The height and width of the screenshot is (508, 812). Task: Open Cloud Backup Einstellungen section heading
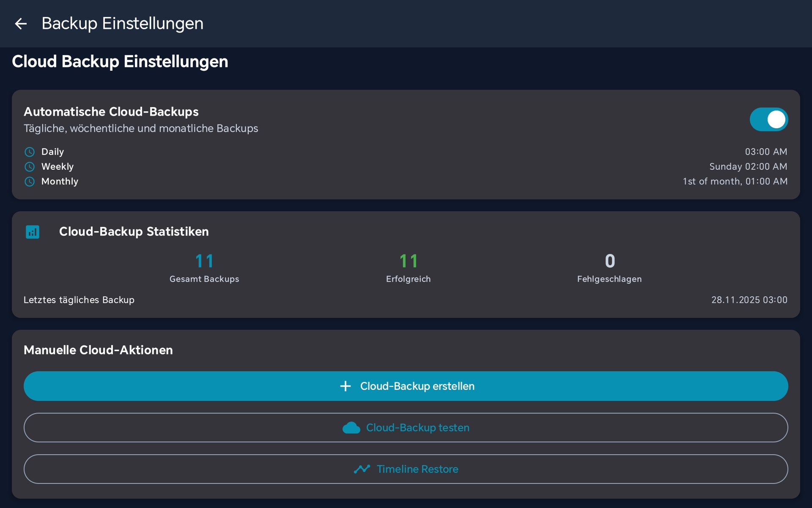point(120,61)
